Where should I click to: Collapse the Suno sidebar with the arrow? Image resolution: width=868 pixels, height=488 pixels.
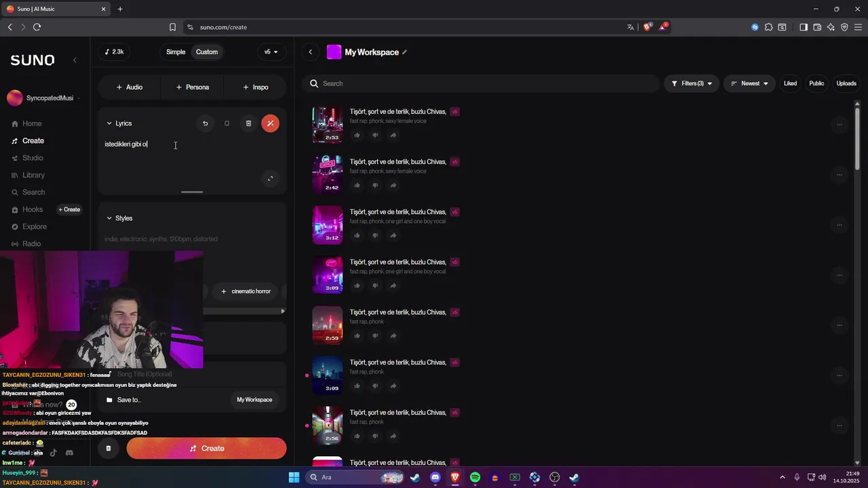click(75, 60)
